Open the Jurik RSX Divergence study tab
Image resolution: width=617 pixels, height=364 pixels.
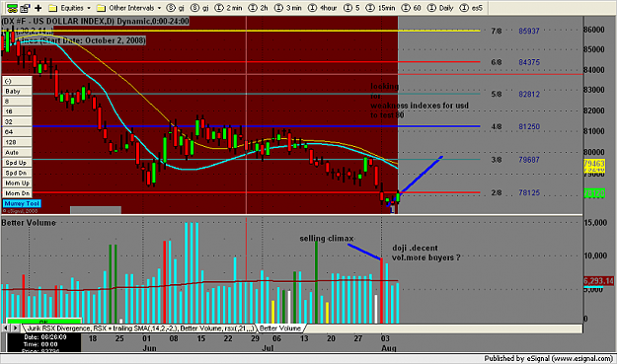click(140, 328)
